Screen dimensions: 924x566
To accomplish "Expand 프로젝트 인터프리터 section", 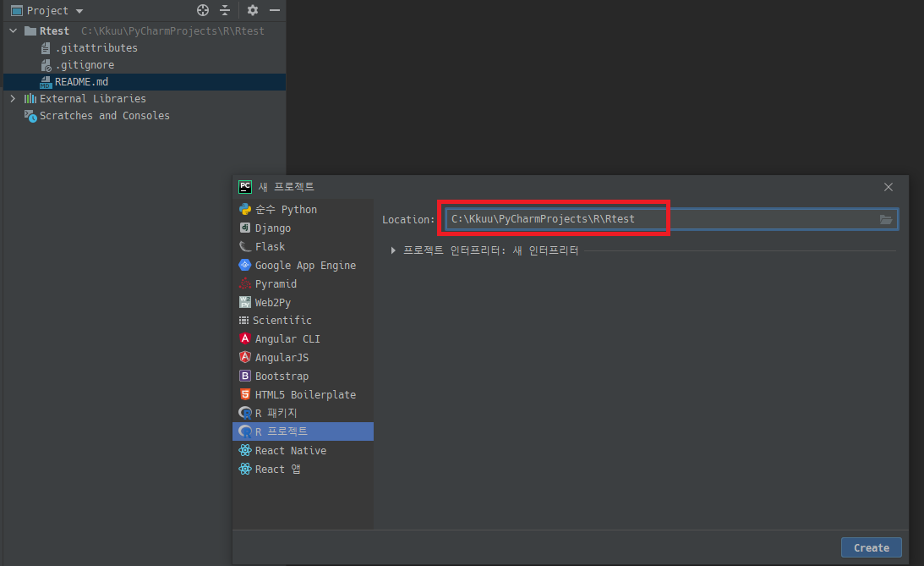I will (x=393, y=250).
